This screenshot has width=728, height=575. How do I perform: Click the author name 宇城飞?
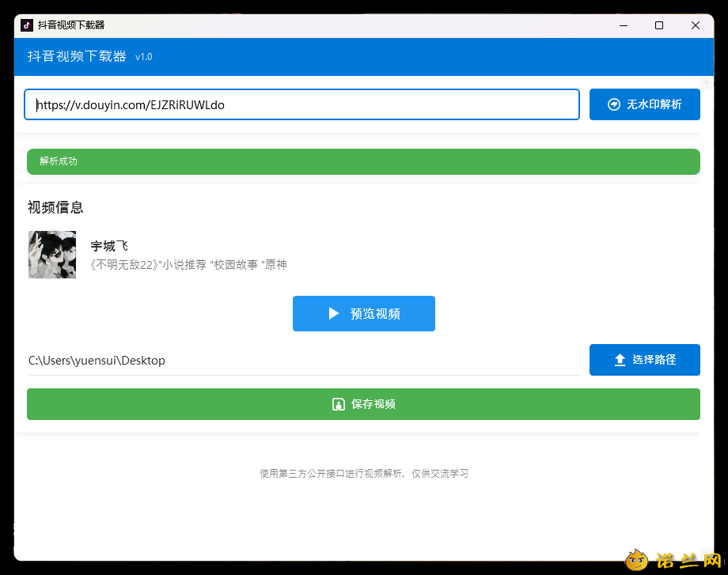109,245
